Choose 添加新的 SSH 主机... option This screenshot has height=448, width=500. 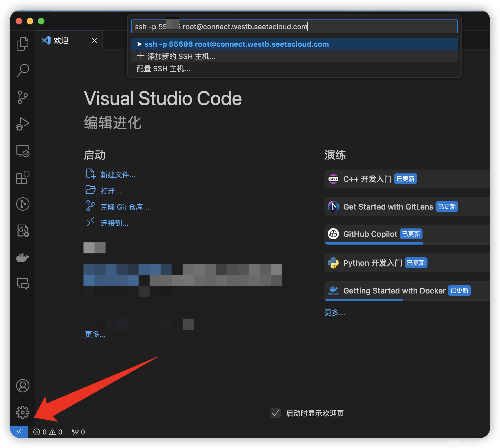(x=294, y=56)
